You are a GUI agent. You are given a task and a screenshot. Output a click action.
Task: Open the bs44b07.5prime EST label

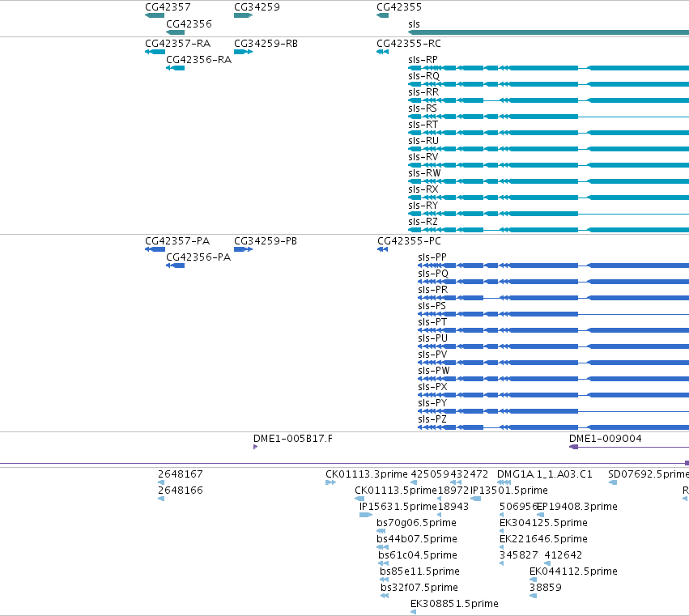tap(417, 538)
